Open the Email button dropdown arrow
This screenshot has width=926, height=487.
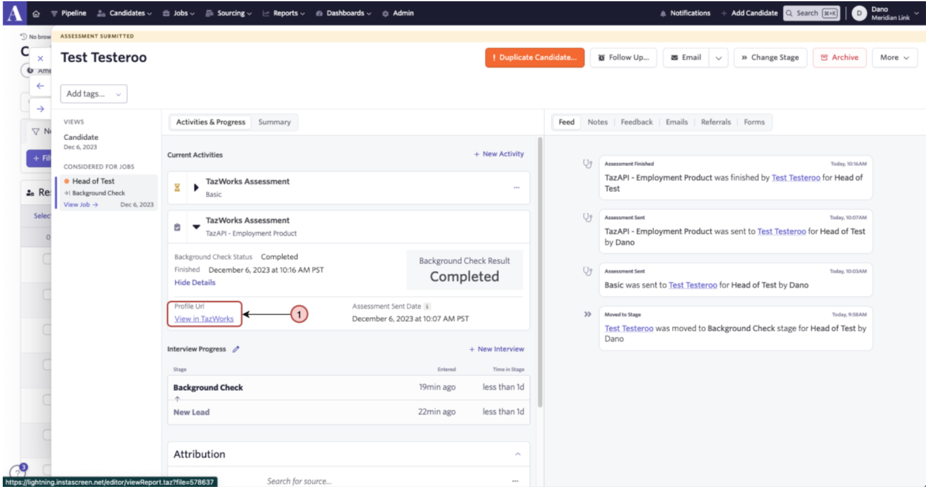[x=718, y=57]
